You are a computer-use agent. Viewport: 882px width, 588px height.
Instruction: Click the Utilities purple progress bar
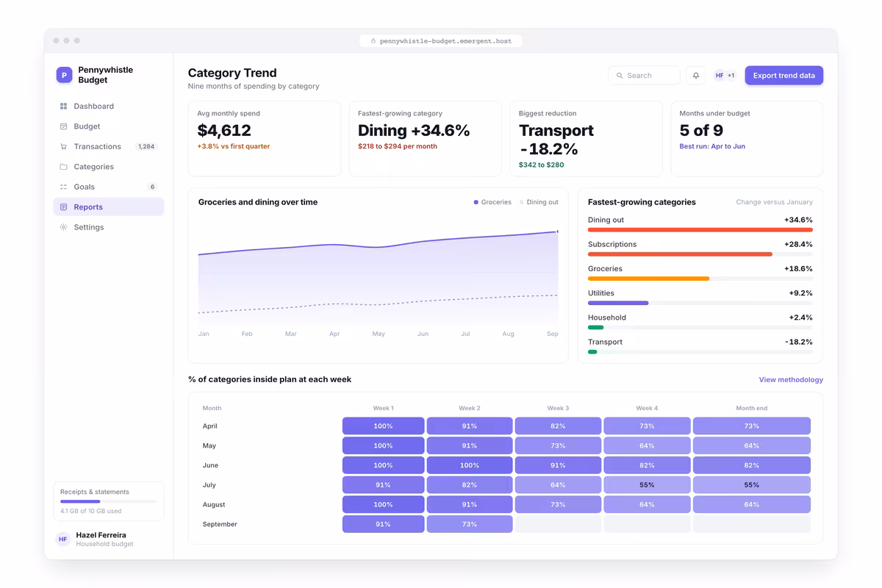[618, 303]
